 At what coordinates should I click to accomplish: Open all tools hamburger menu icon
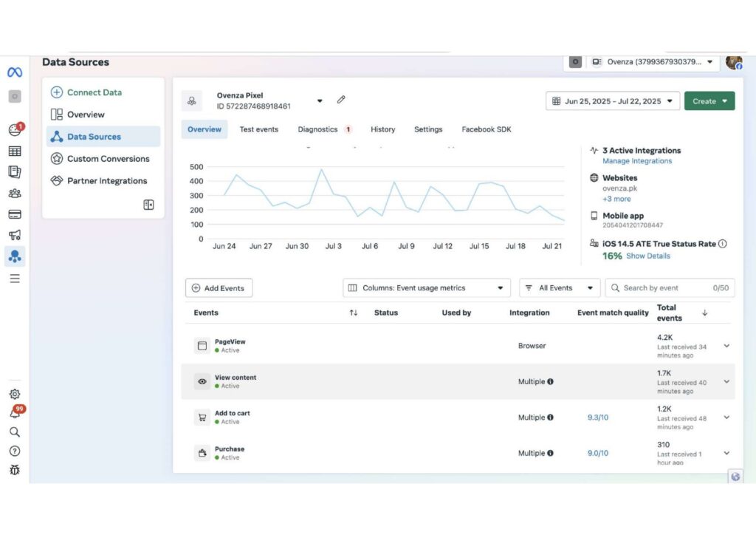15,279
